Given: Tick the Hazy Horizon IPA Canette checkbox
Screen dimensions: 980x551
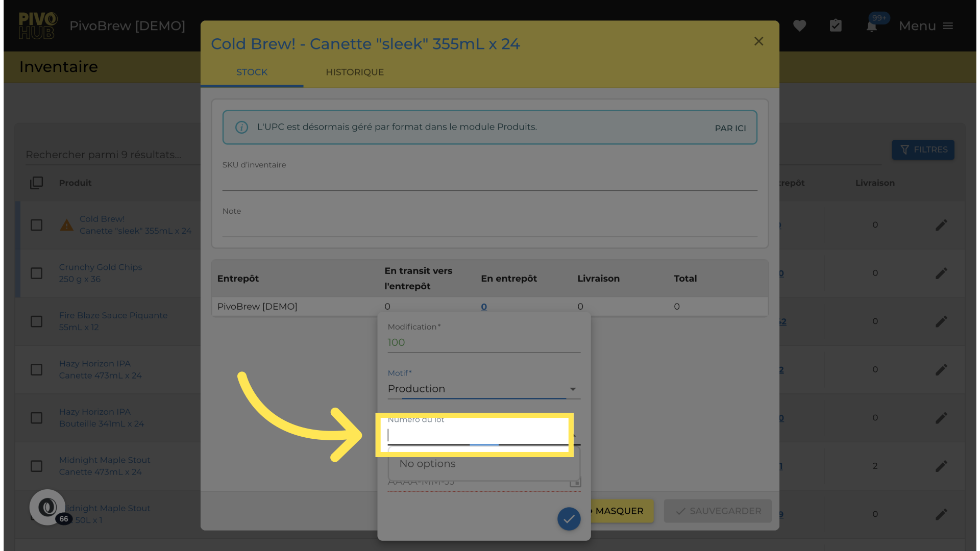Looking at the screenshot, I should (x=37, y=369).
